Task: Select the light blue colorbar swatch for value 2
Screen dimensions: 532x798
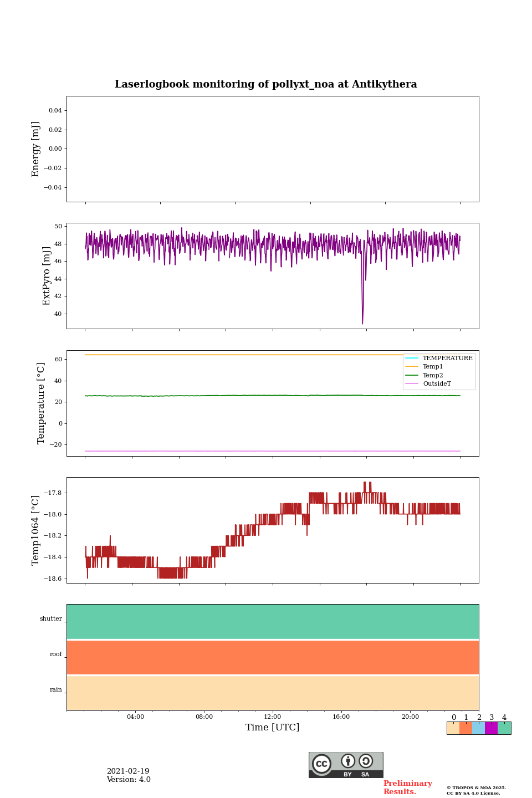Action: pos(478,728)
